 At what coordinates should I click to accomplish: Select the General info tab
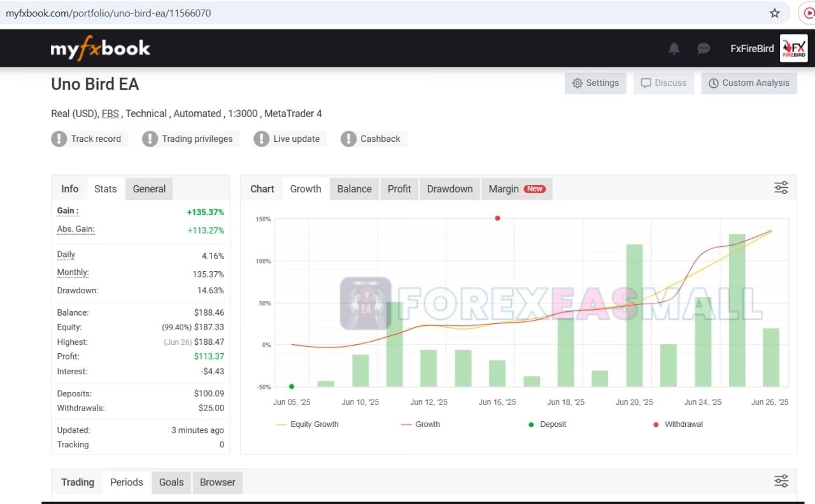tap(149, 189)
